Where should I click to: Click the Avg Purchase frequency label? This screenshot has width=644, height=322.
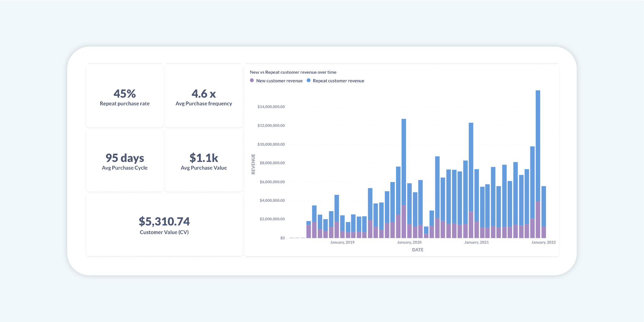(x=204, y=104)
